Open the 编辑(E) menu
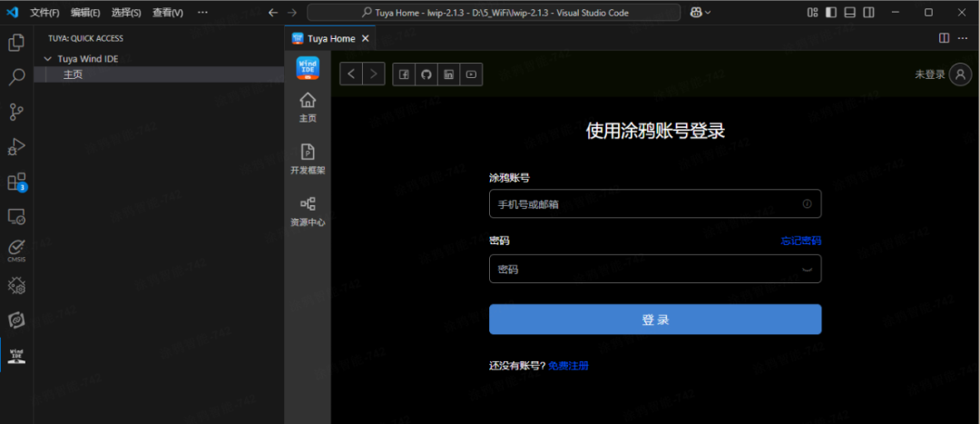The image size is (980, 424). point(85,13)
